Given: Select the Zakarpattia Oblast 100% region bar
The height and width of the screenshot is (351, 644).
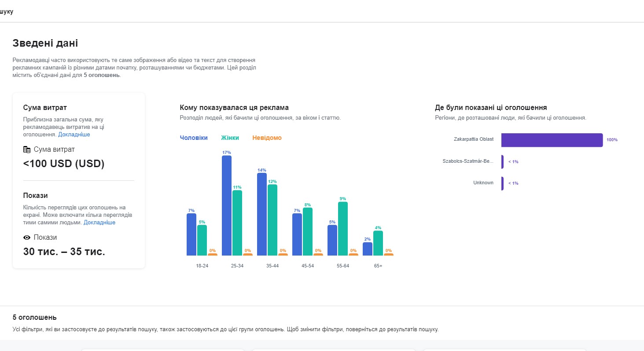Looking at the screenshot, I should [552, 140].
